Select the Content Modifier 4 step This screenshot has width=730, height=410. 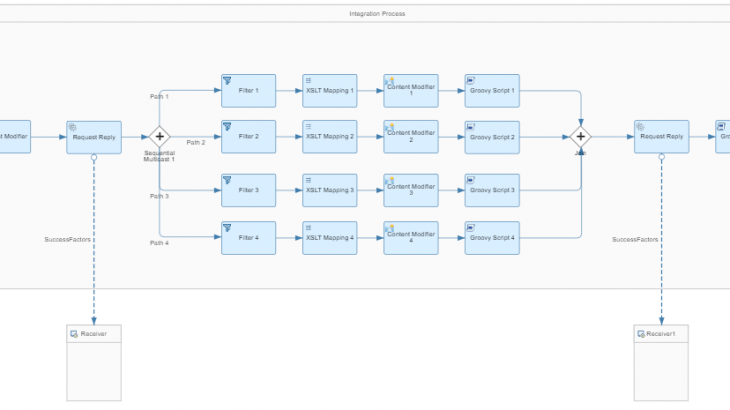(411, 238)
